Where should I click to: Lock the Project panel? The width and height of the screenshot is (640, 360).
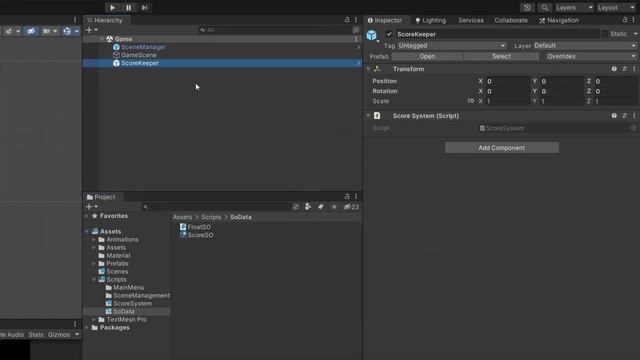click(347, 196)
